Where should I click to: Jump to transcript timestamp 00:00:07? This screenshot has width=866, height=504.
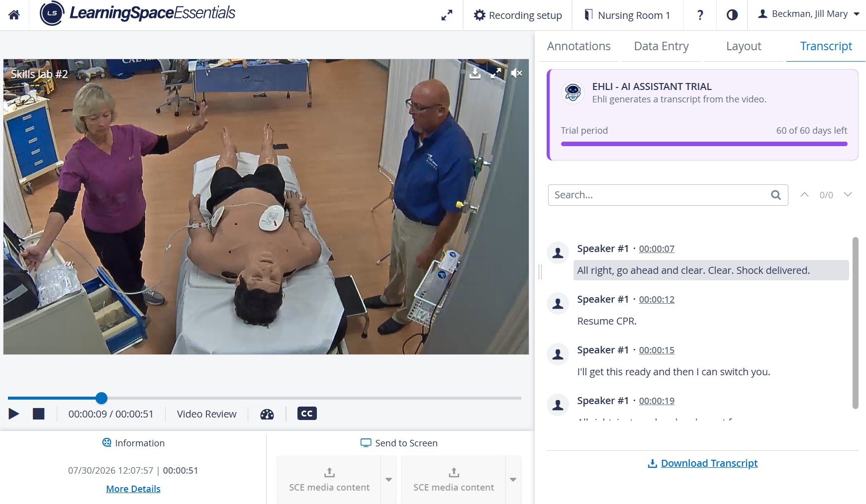pyautogui.click(x=657, y=249)
